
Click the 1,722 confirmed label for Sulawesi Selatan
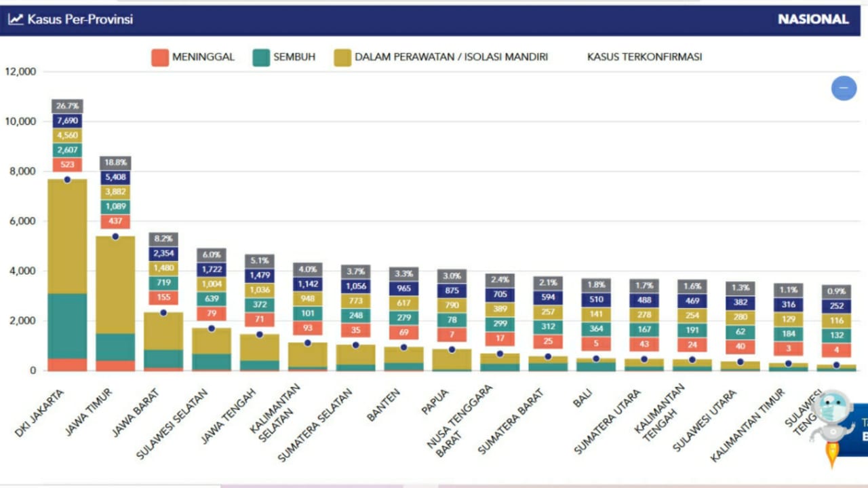tap(212, 269)
